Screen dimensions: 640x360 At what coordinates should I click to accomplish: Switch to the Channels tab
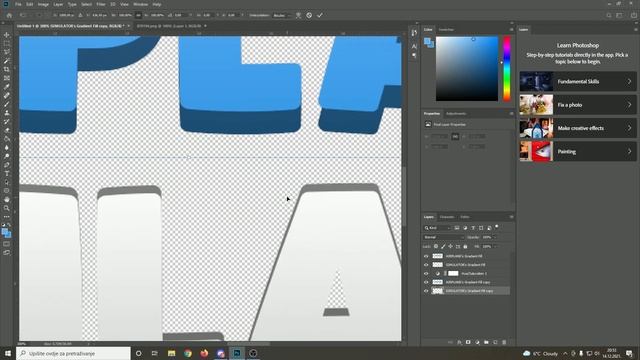point(447,217)
